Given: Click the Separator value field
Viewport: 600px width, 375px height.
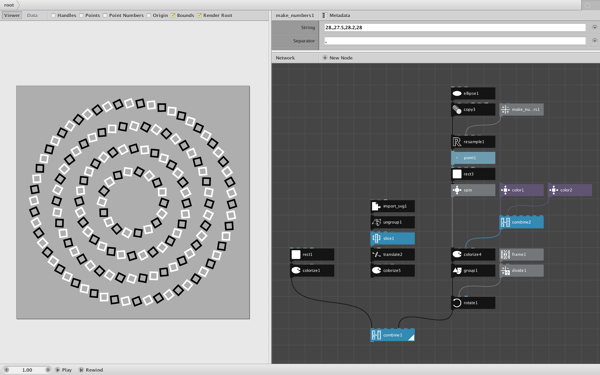Looking at the screenshot, I should (455, 41).
